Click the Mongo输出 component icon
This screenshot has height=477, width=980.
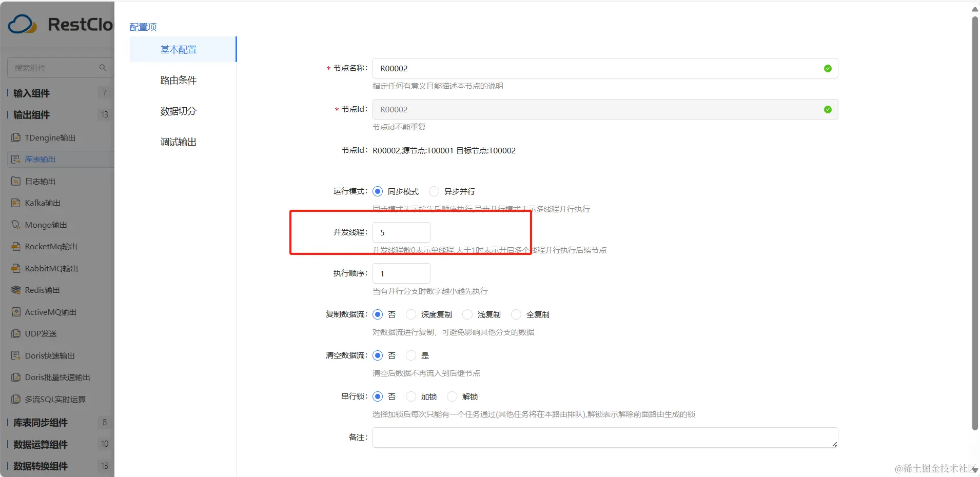(x=16, y=225)
